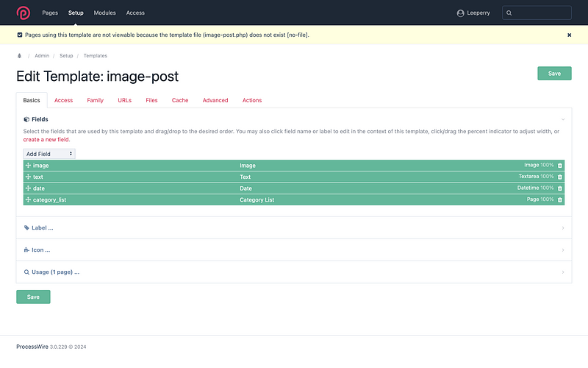
Task: Edit the image field name
Action: click(x=41, y=166)
